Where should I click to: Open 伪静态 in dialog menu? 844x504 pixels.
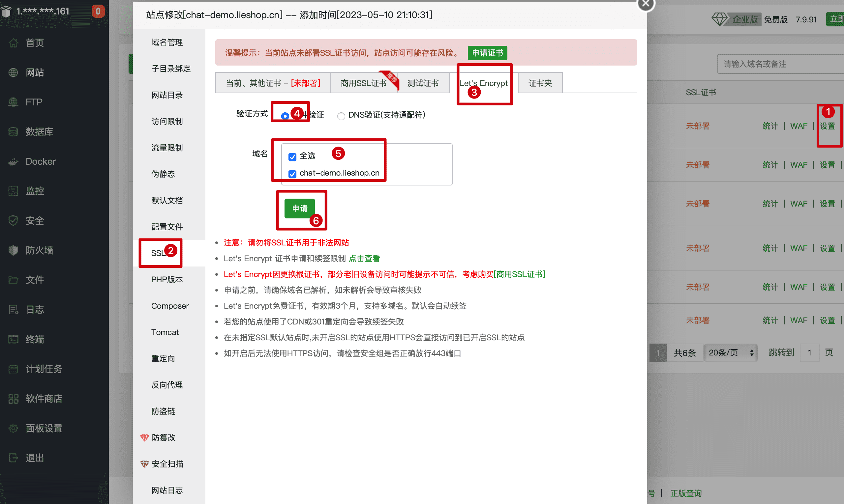169,174
